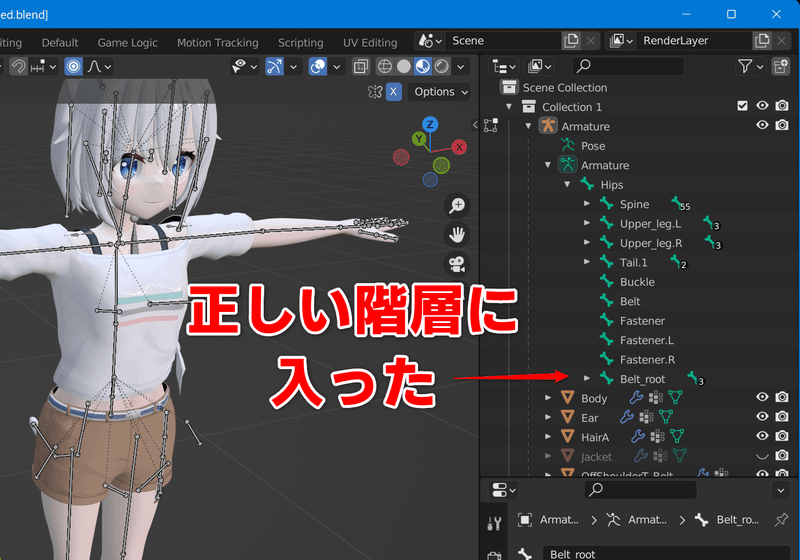The height and width of the screenshot is (560, 800).
Task: Click add view layer icon
Action: [762, 40]
